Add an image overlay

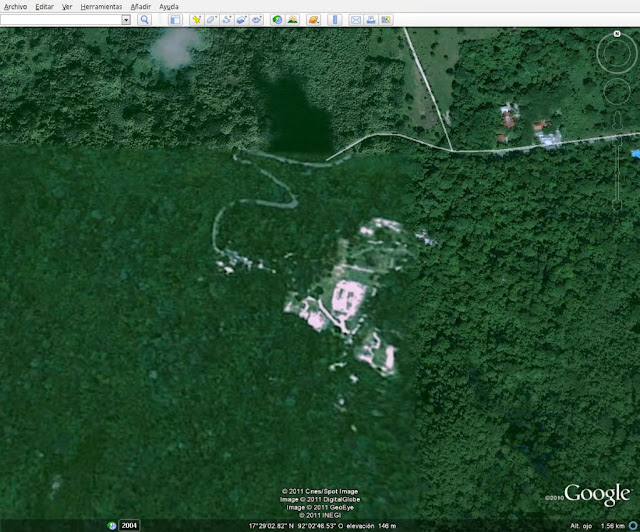click(x=242, y=20)
